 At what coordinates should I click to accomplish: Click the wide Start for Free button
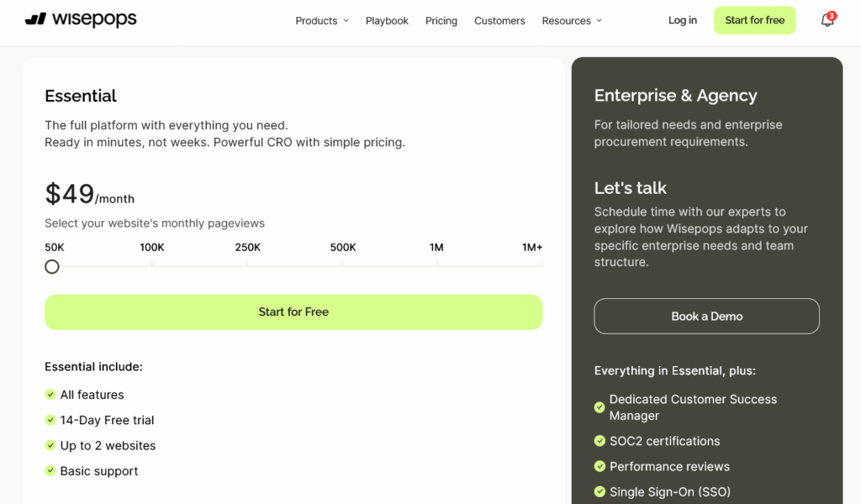click(293, 312)
